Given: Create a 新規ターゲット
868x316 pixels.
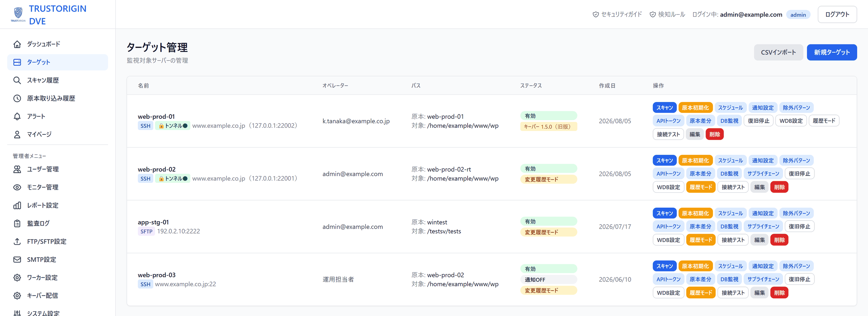Looking at the screenshot, I should 832,52.
